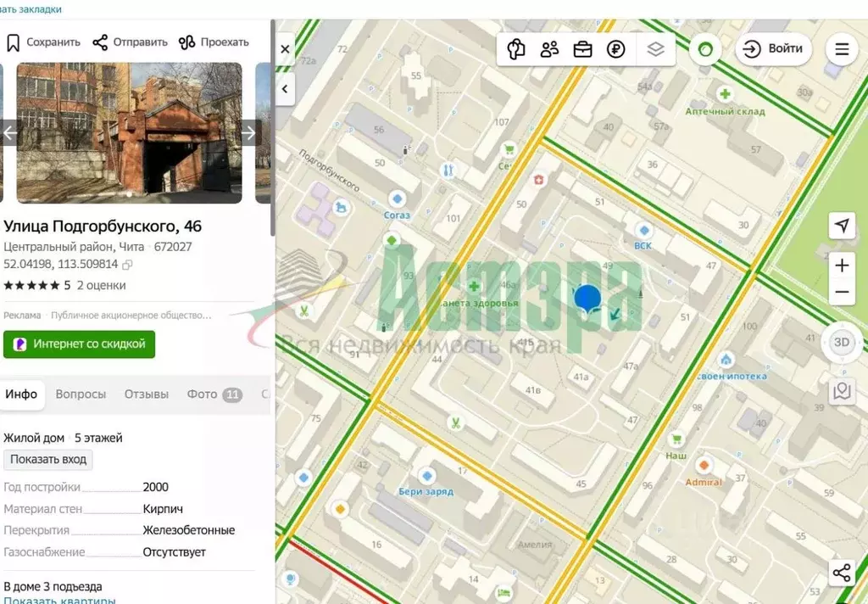Open the Показать квартиры link
This screenshot has height=604, width=868.
click(60, 600)
